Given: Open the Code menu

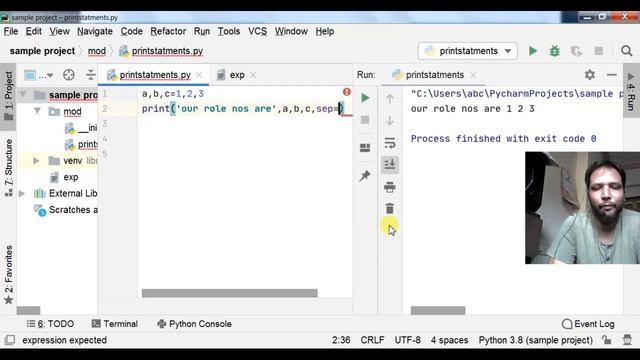Looking at the screenshot, I should coord(131,31).
